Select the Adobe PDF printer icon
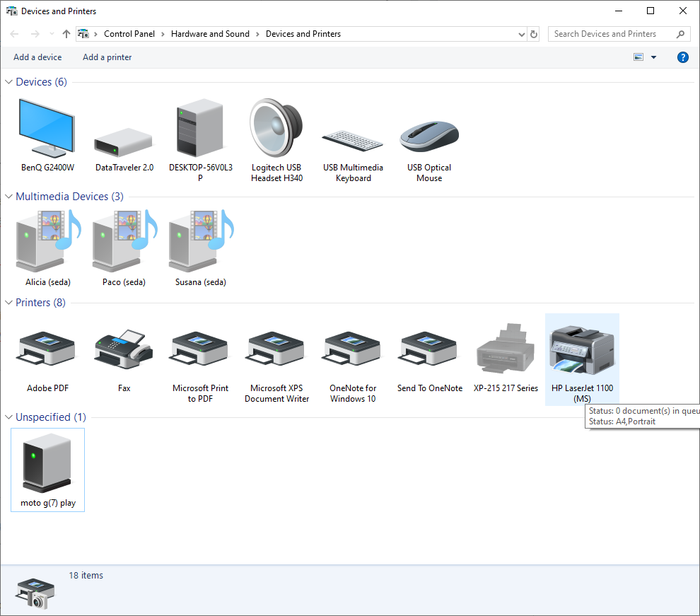Image resolution: width=700 pixels, height=616 pixels. pos(47,349)
